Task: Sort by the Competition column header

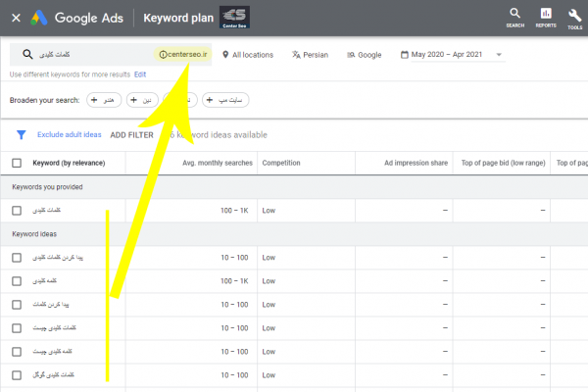Action: tap(280, 163)
